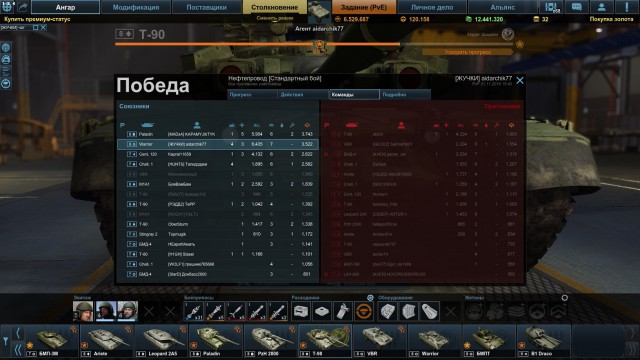Select the Warrior vehicle in carousel

tap(434, 341)
